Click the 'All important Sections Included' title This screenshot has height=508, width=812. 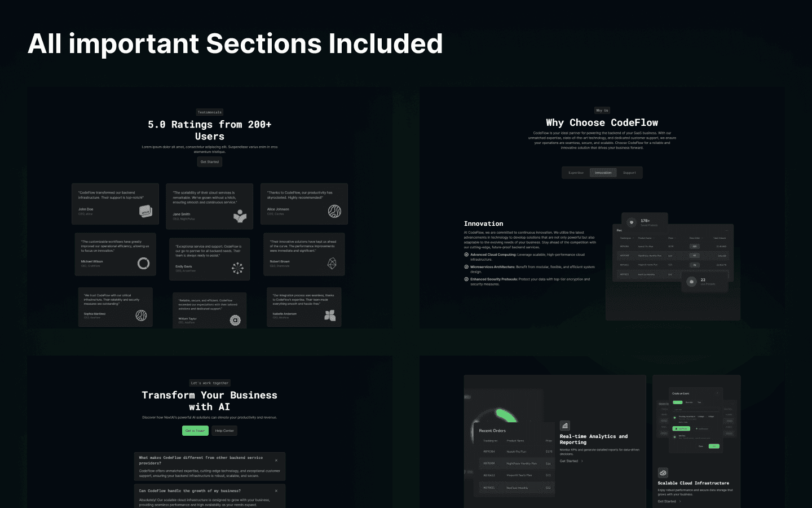click(235, 44)
